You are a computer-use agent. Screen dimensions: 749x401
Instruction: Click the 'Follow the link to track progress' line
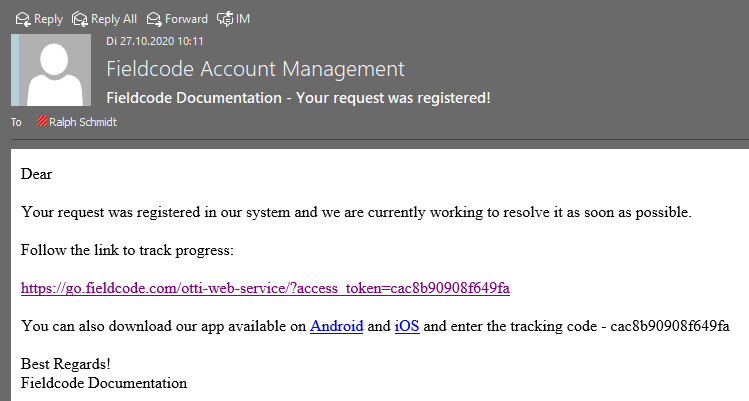[x=127, y=250]
